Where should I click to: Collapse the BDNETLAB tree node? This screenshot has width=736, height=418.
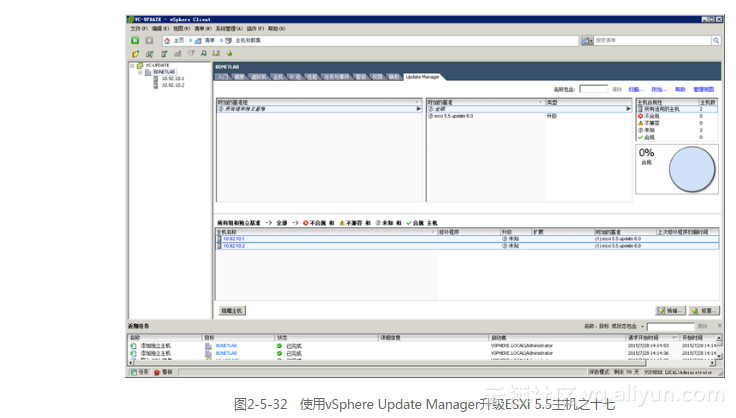140,72
